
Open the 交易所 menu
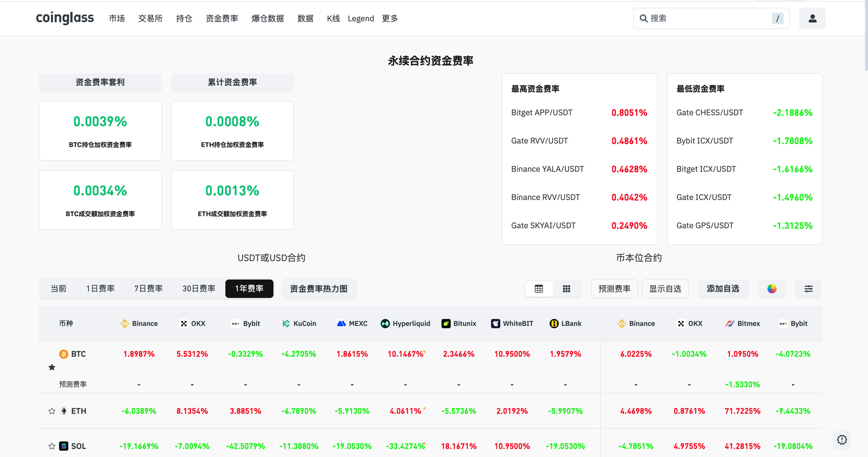[150, 19]
